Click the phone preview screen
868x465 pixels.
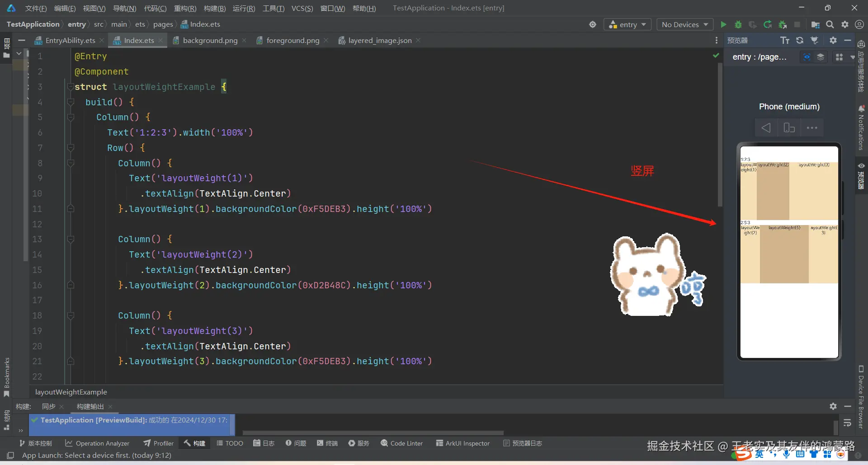pos(789,252)
